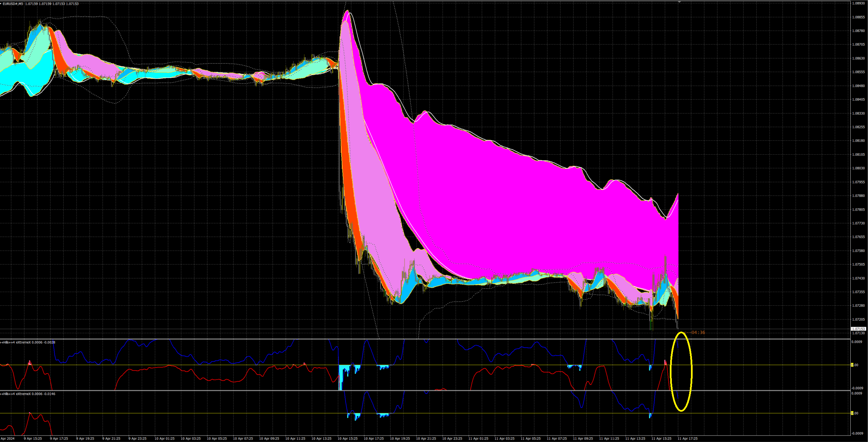868x442 pixels.
Task: Click the chart shift triangle on top edge
Action: click(679, 2)
